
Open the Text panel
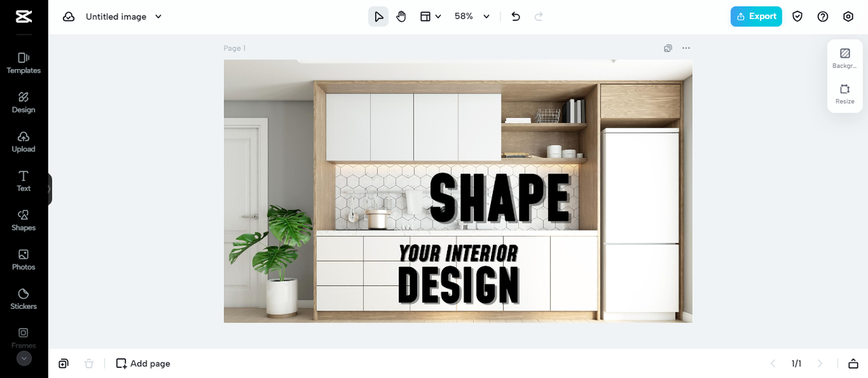click(24, 181)
